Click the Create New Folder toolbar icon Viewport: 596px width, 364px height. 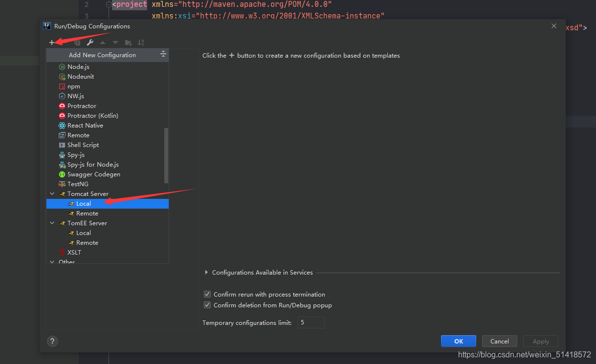pos(128,43)
